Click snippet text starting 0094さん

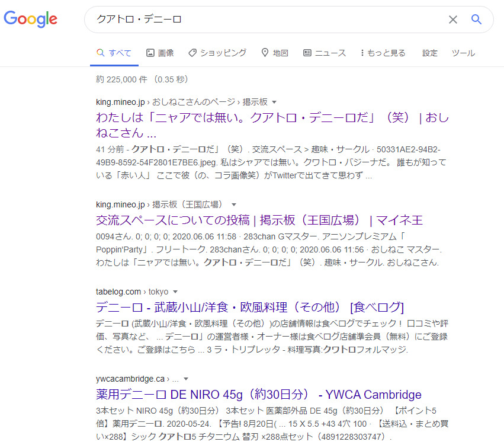(x=269, y=249)
